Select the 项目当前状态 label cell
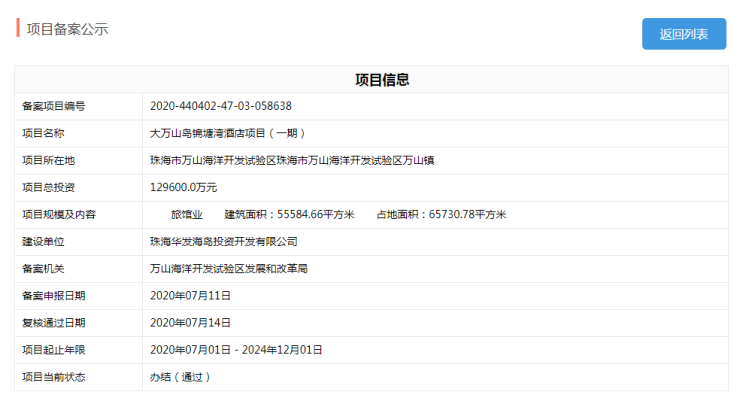Viewport: 740px width, 404px height. (x=78, y=377)
